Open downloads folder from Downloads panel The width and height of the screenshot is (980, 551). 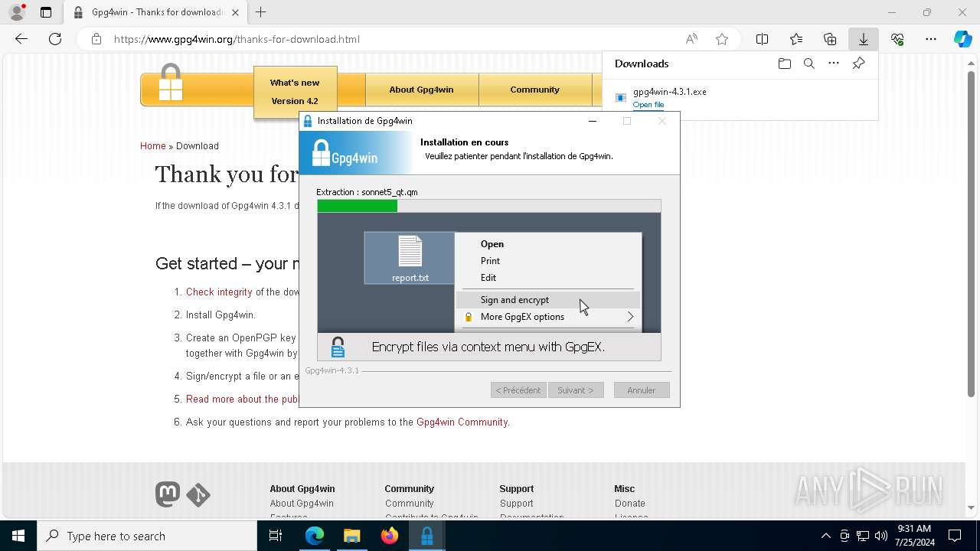pyautogui.click(x=784, y=64)
